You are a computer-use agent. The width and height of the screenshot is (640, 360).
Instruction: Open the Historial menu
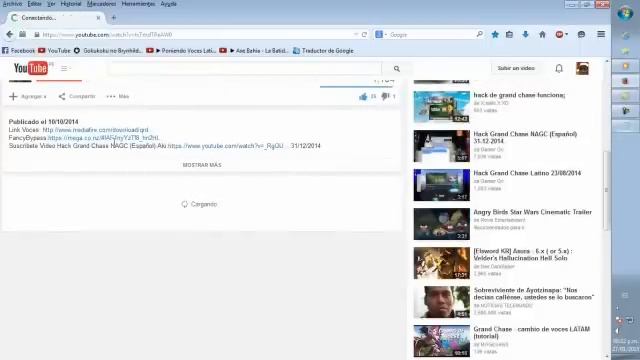[71, 4]
